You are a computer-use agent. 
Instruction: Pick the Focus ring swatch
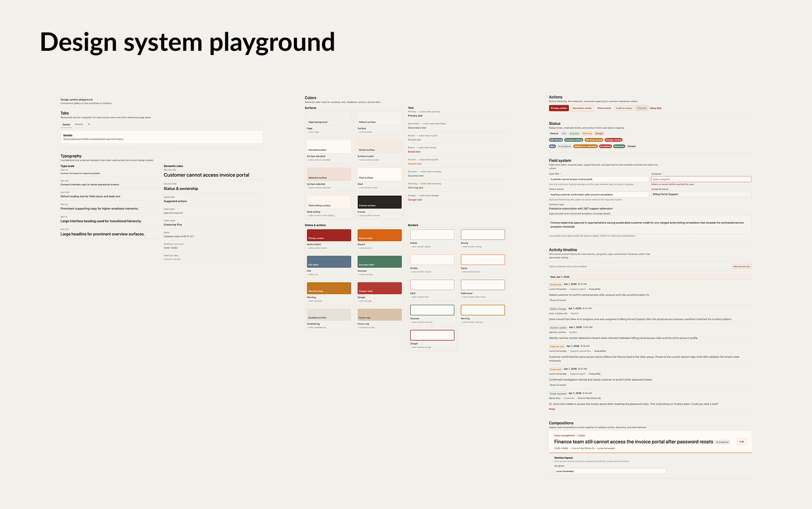(x=380, y=314)
